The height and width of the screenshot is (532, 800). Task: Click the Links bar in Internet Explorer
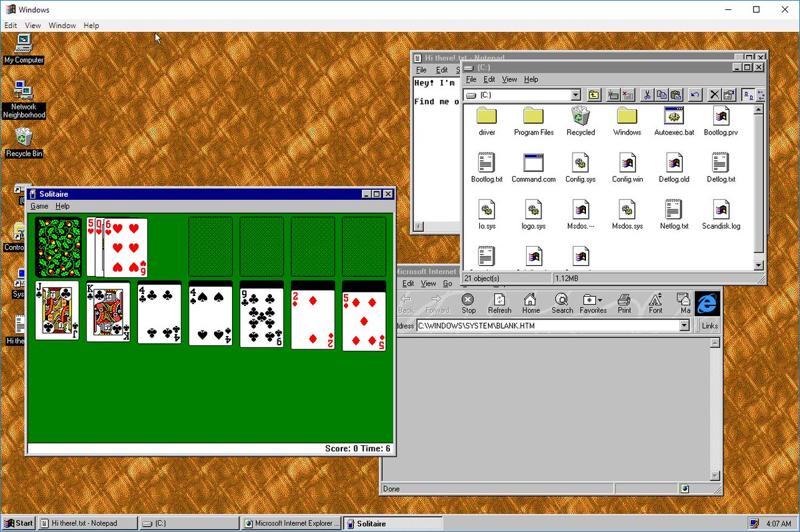[708, 325]
